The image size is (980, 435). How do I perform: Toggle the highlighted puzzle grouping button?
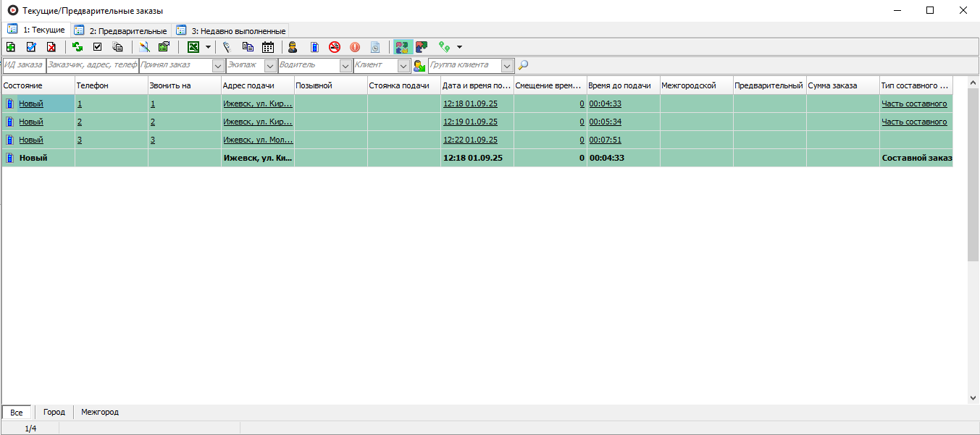click(401, 47)
